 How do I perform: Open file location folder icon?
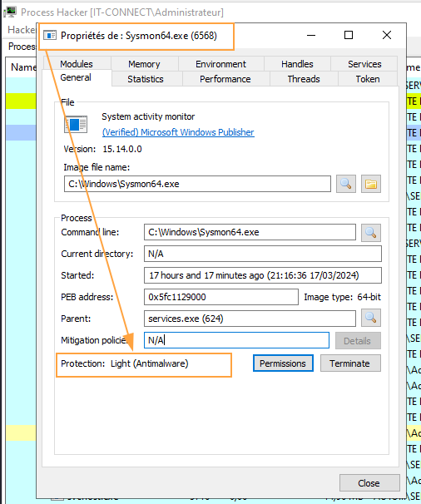371,184
